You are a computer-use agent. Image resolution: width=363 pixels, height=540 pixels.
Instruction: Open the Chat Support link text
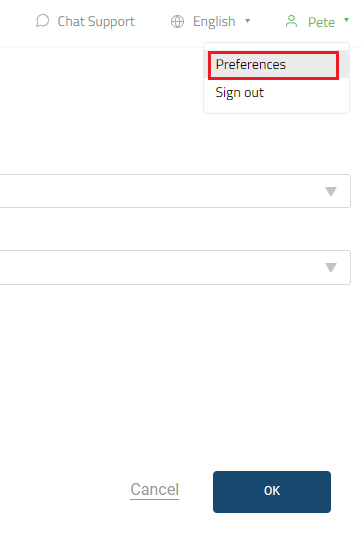[96, 21]
